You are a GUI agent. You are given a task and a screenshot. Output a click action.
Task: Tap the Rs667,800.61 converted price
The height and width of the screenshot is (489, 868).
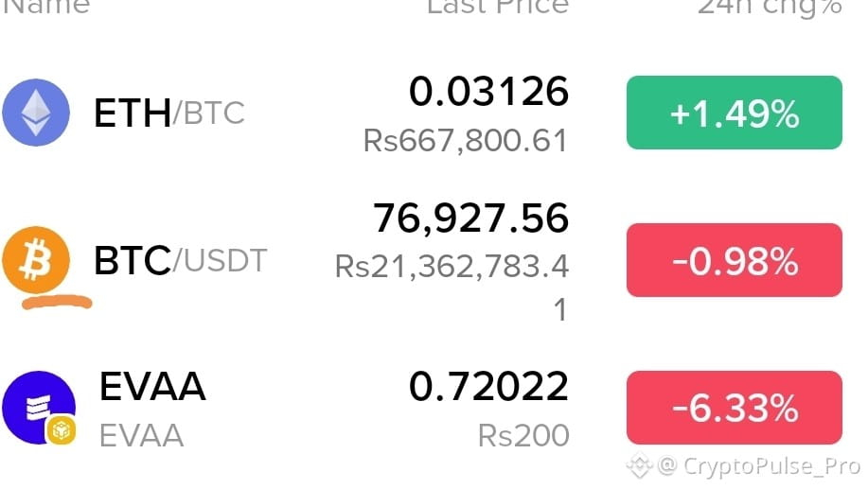coord(466,141)
